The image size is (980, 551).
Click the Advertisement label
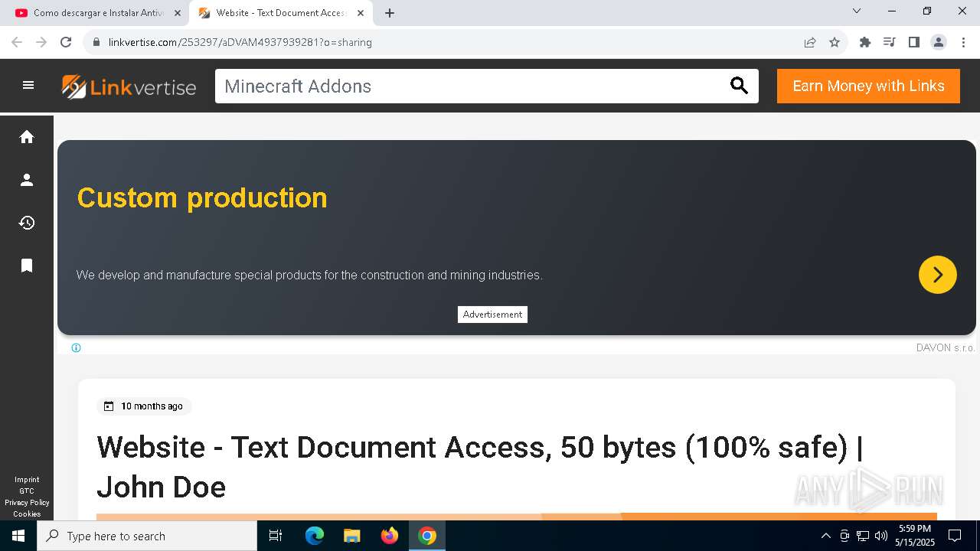[492, 315]
